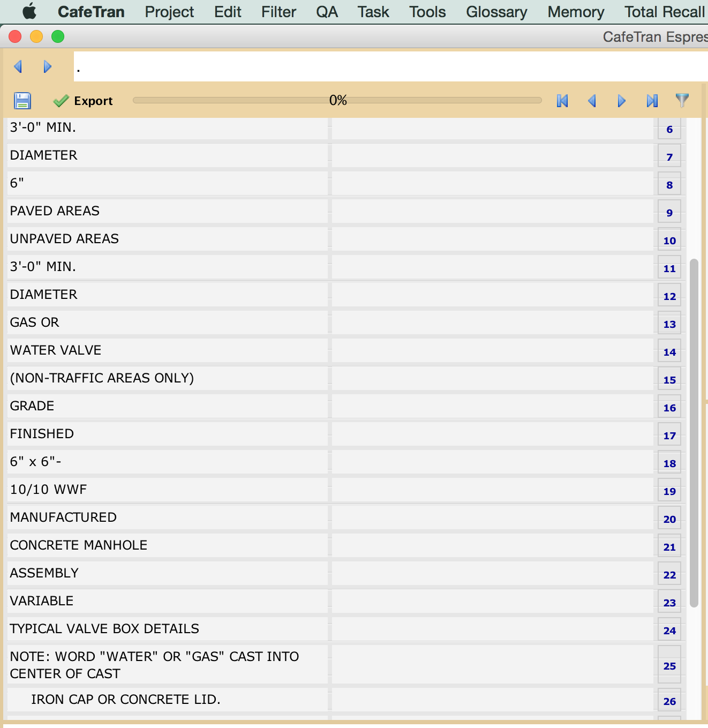Image resolution: width=708 pixels, height=728 pixels.
Task: Click the blue floppy disk save icon
Action: 22,101
